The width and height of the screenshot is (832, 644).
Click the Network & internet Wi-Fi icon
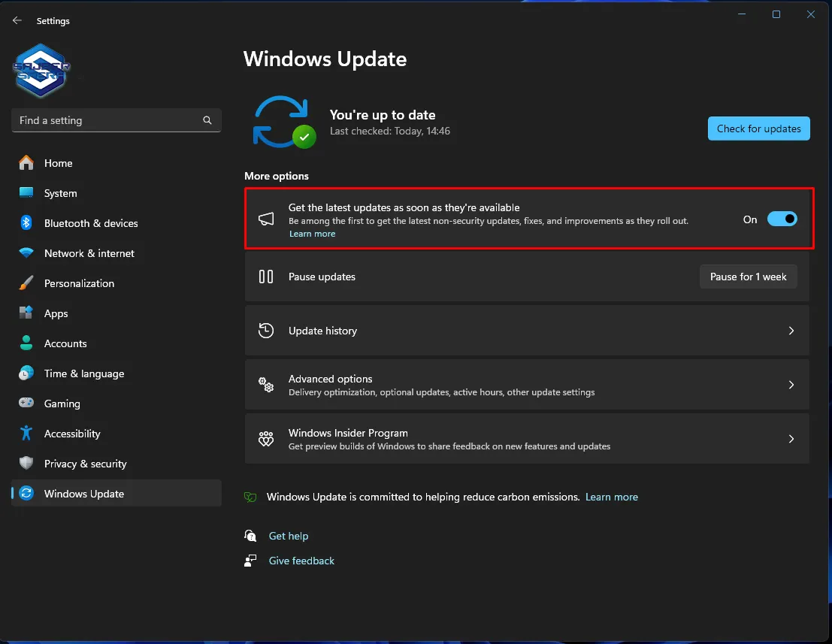coord(26,253)
